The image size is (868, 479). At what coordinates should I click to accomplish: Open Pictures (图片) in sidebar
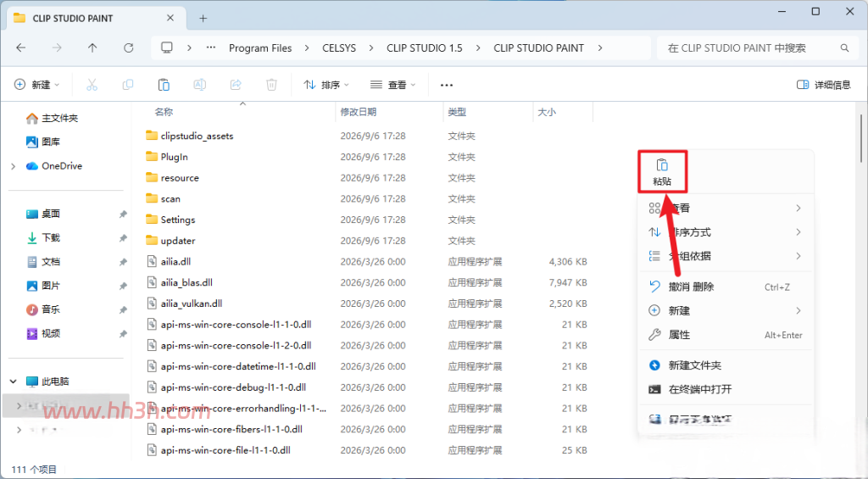pyautogui.click(x=43, y=285)
